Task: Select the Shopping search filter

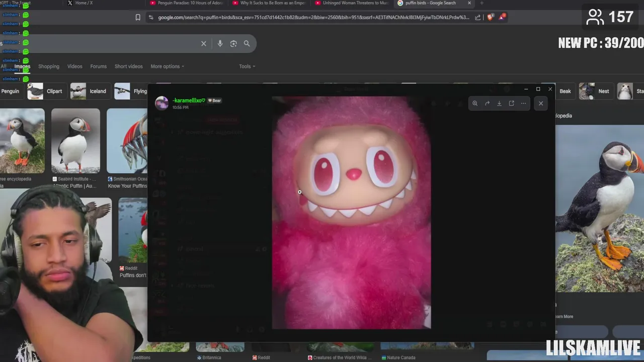Action: click(49, 66)
